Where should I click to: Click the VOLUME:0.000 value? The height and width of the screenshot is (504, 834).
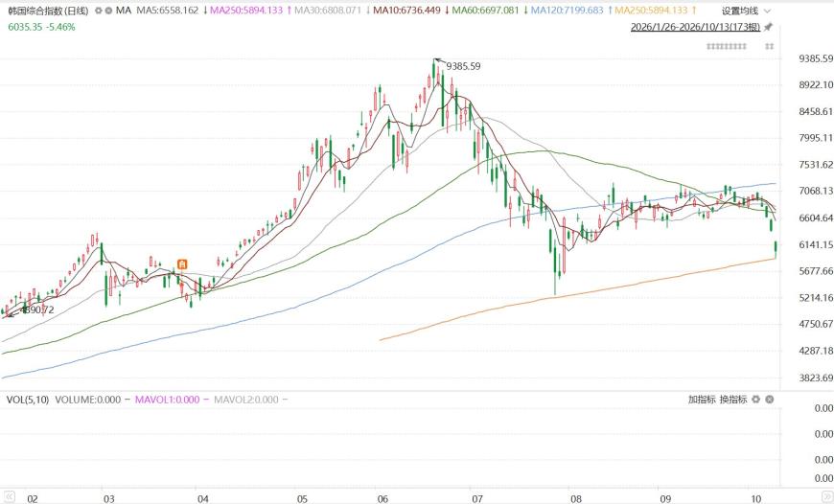pos(88,400)
